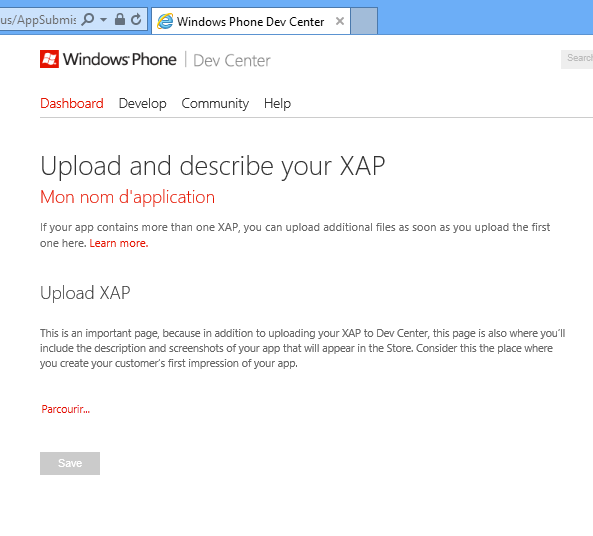The height and width of the screenshot is (536, 593).
Task: Click the Internet Explorer icon on the tab
Action: point(165,21)
